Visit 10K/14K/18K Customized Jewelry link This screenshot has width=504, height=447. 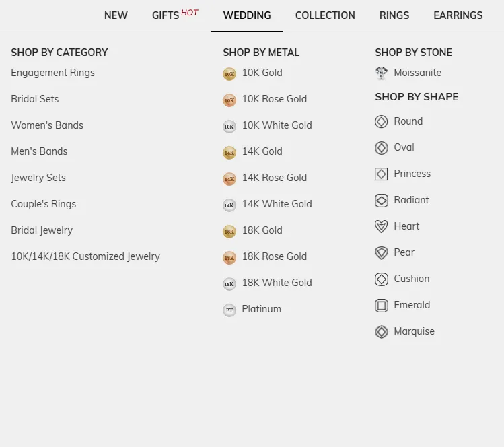[x=85, y=256]
